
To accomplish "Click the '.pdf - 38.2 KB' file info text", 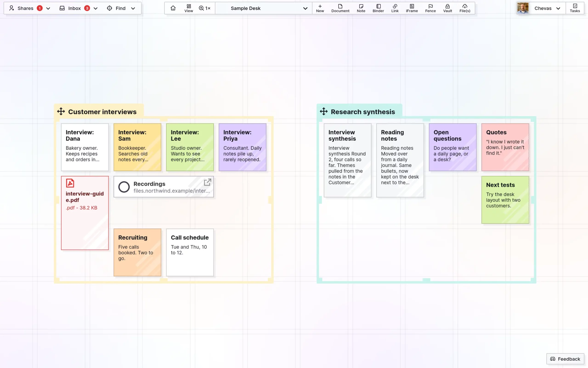I will (81, 208).
